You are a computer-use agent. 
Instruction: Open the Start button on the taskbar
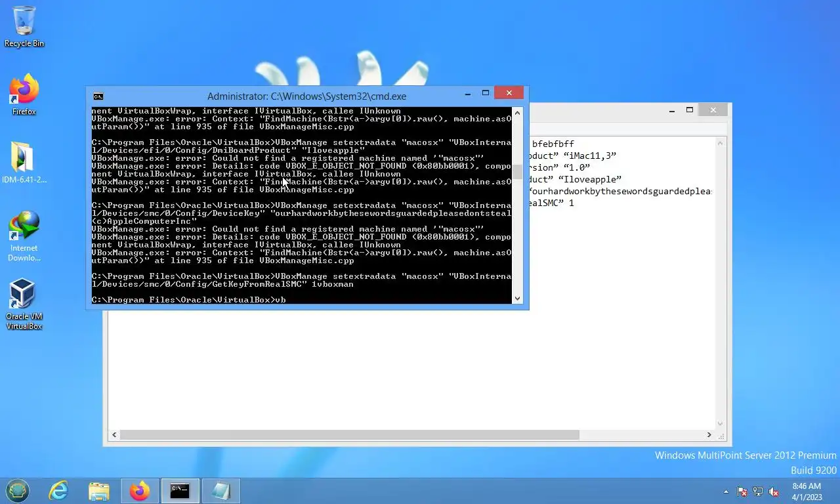(18, 491)
